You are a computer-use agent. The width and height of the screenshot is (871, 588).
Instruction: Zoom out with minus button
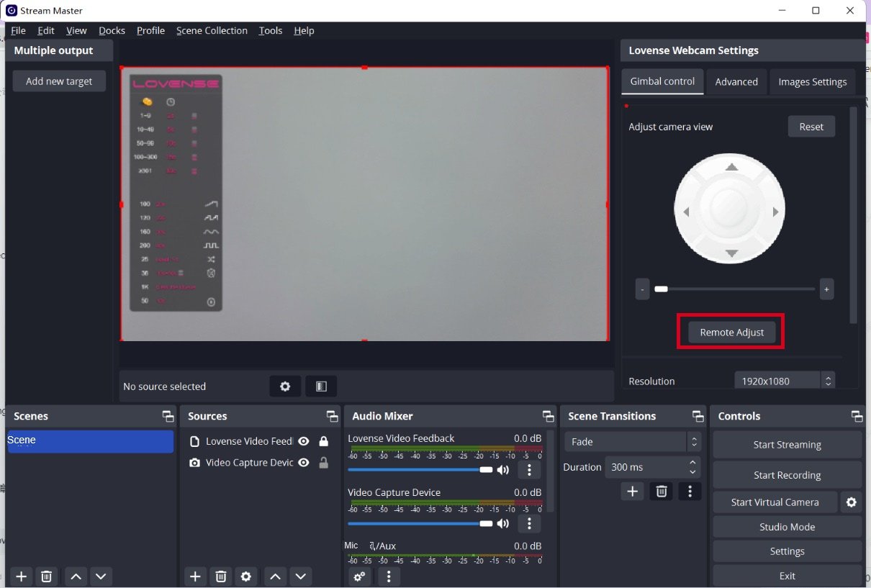pyautogui.click(x=642, y=289)
